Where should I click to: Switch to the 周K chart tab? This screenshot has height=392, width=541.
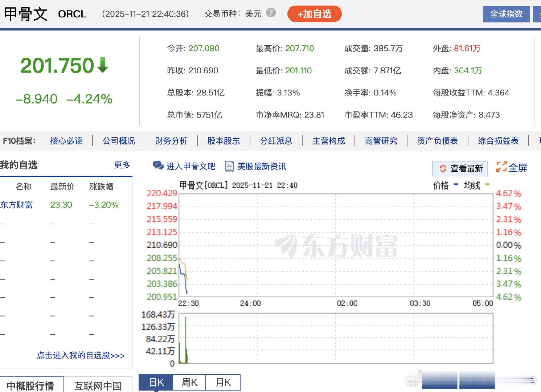tap(189, 383)
